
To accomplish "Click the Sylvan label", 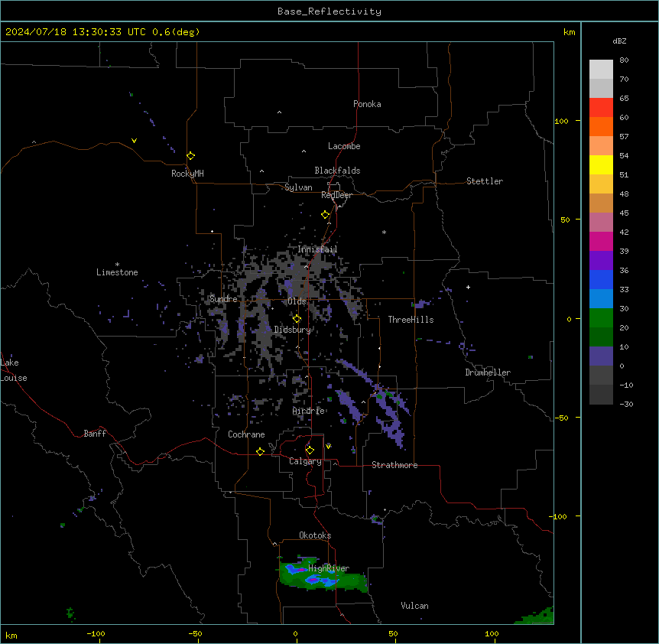I will pos(298,187).
